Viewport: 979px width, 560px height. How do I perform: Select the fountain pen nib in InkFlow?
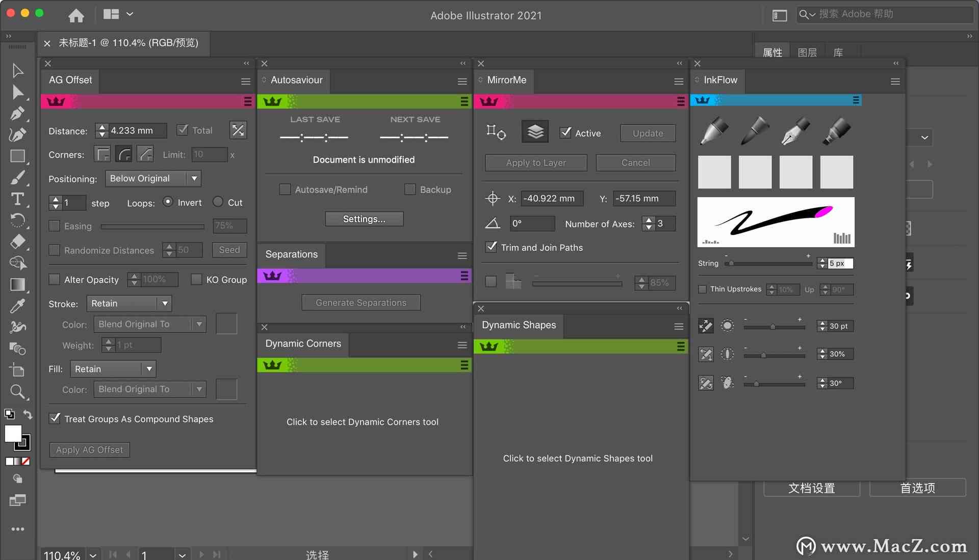point(795,130)
